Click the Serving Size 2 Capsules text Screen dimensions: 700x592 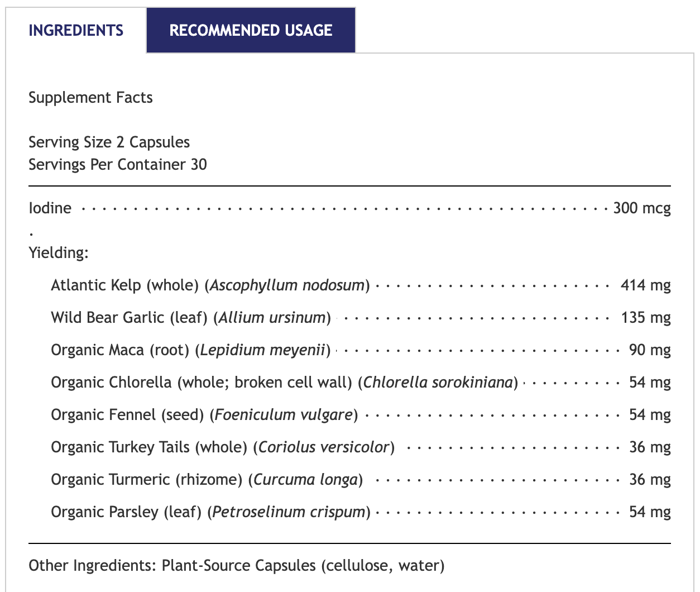(109, 142)
